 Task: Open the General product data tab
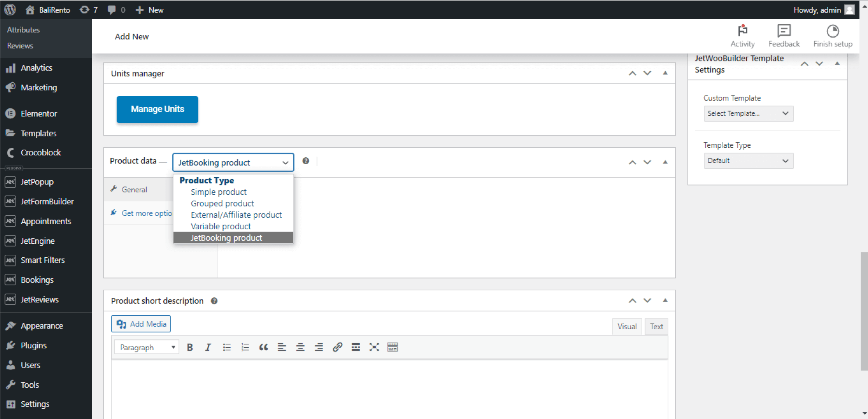point(139,190)
